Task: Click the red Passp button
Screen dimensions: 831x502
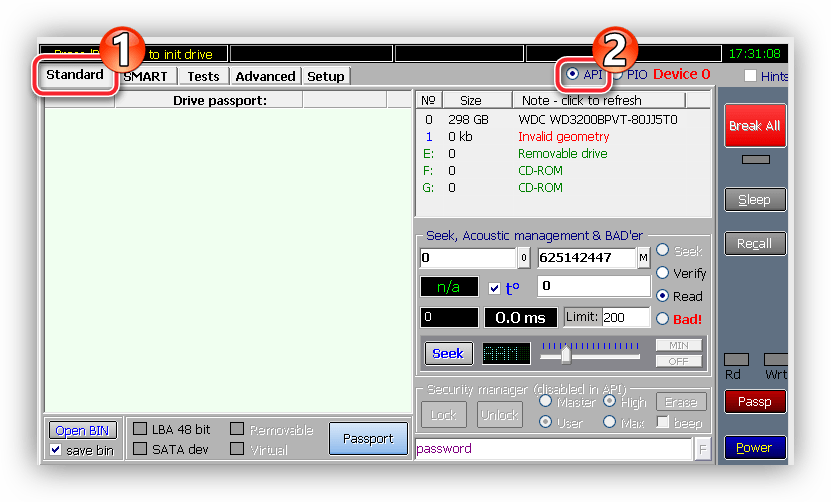Action: 755,402
